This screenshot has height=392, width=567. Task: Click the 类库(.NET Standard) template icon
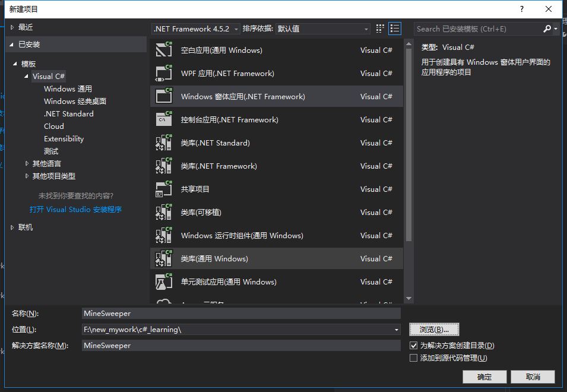[164, 143]
